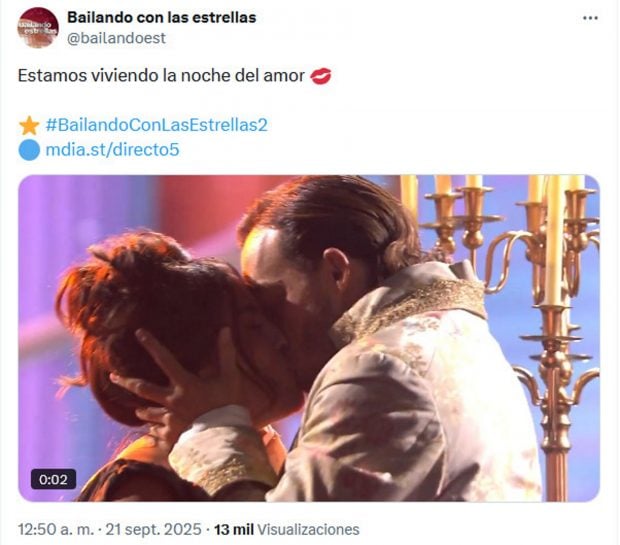This screenshot has height=545, width=620.
Task: View the 13 mil count
Action: (x=234, y=529)
